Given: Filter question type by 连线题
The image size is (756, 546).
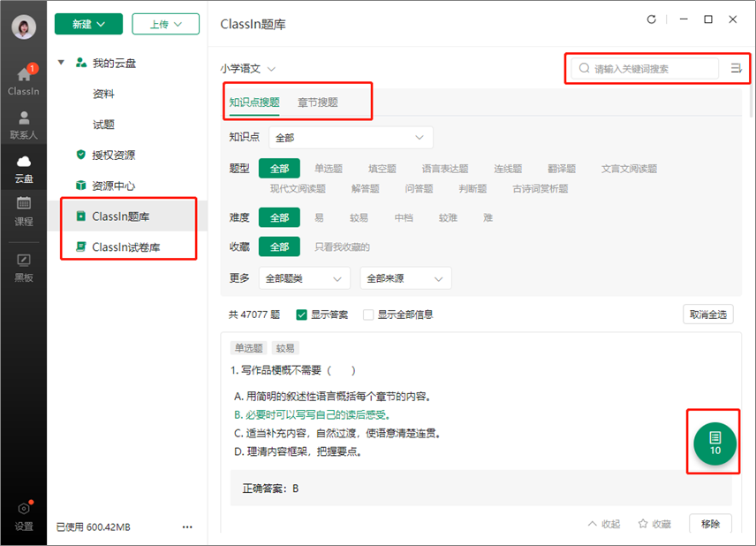Looking at the screenshot, I should click(x=508, y=169).
